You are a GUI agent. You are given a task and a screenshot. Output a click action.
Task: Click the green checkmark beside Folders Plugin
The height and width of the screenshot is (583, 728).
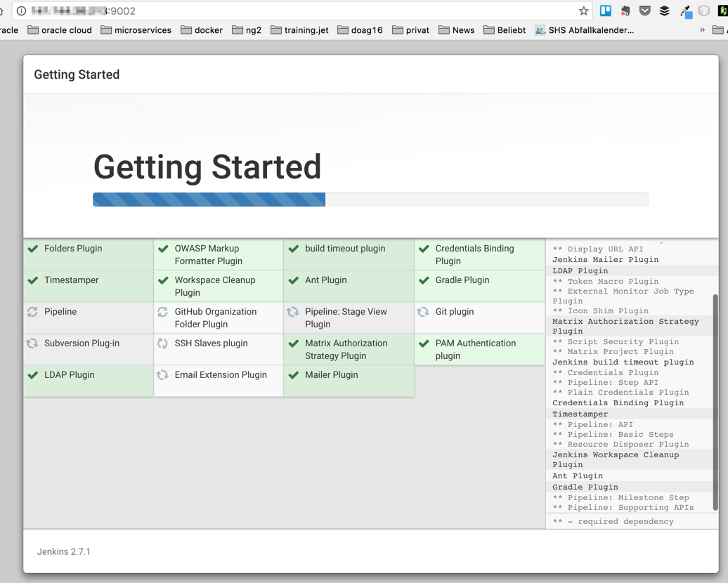[x=32, y=249]
